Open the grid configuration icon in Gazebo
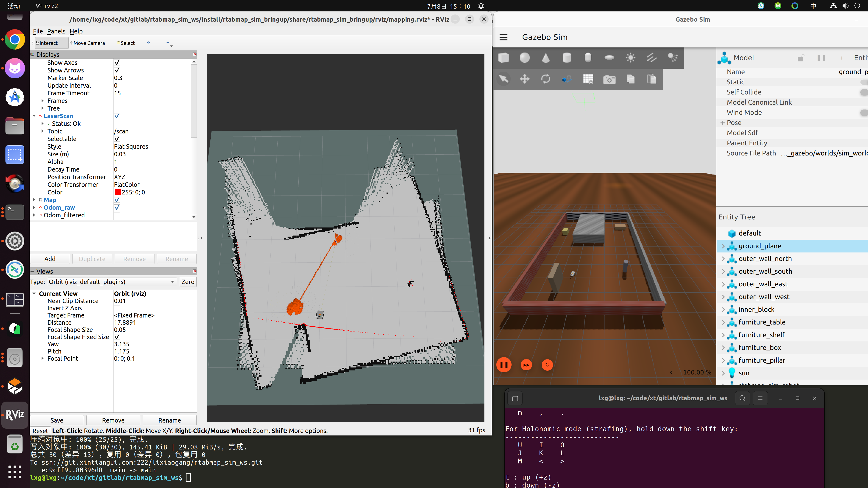This screenshot has width=868, height=488. click(x=588, y=79)
